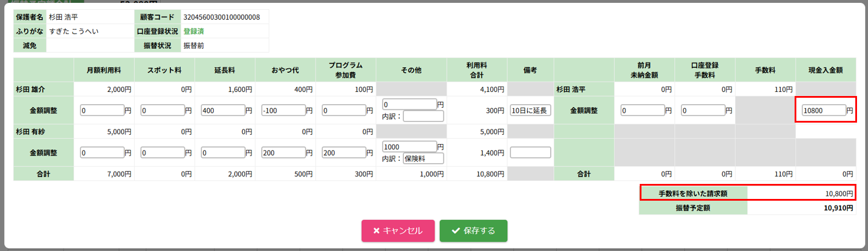Focus 杉田 有紗's empty 備考 field

(531, 153)
